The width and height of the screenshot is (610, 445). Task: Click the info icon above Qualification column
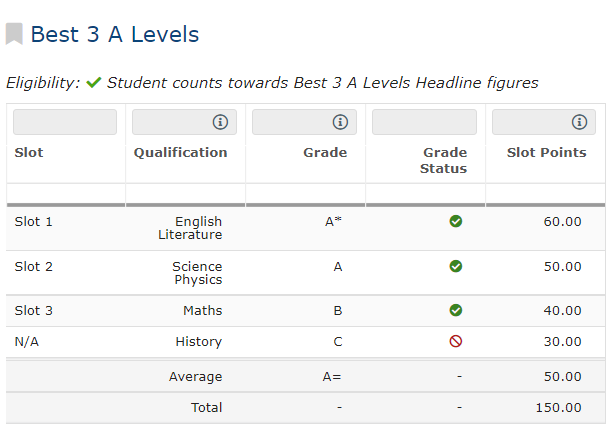220,122
